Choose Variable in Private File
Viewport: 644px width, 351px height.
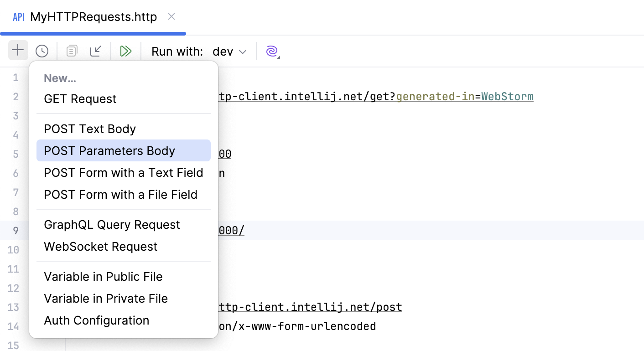(x=105, y=299)
